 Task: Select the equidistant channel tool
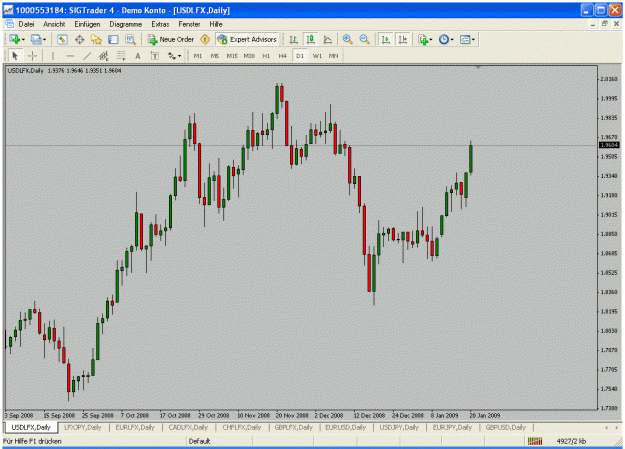[x=104, y=56]
